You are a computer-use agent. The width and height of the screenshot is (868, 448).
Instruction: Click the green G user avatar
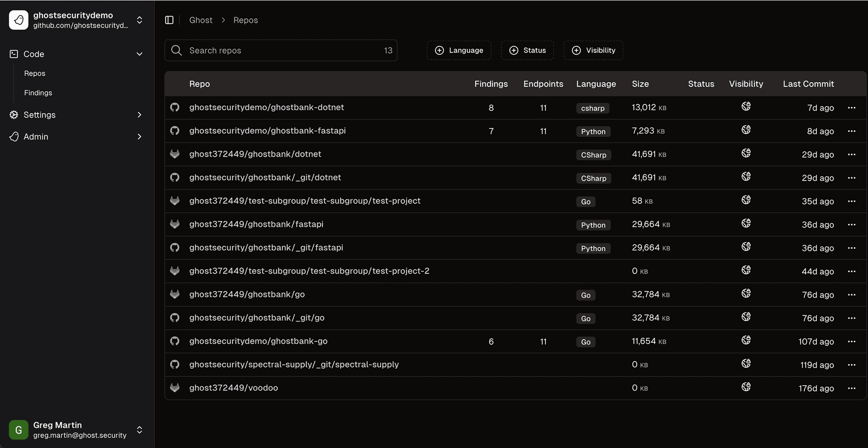pos(19,430)
